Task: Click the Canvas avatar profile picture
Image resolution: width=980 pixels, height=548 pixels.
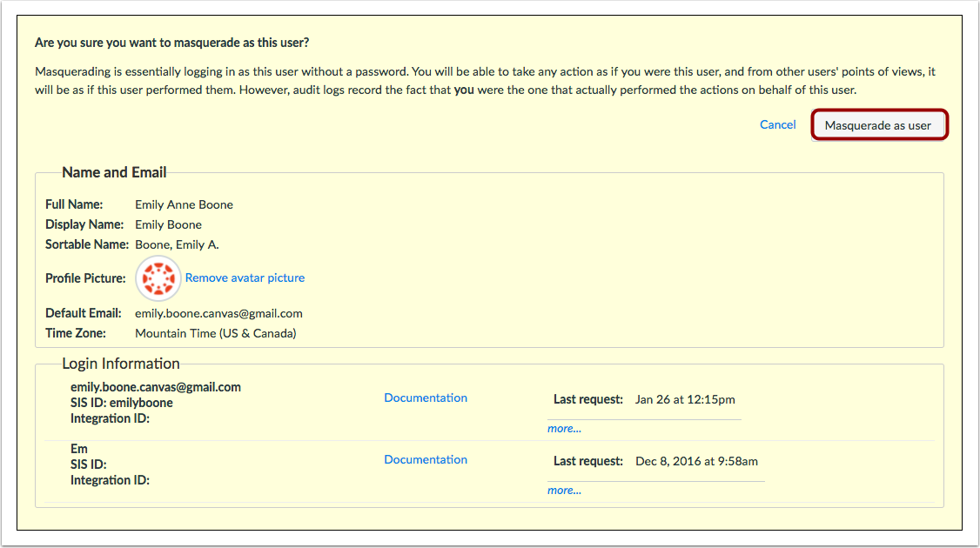Action: click(x=158, y=278)
